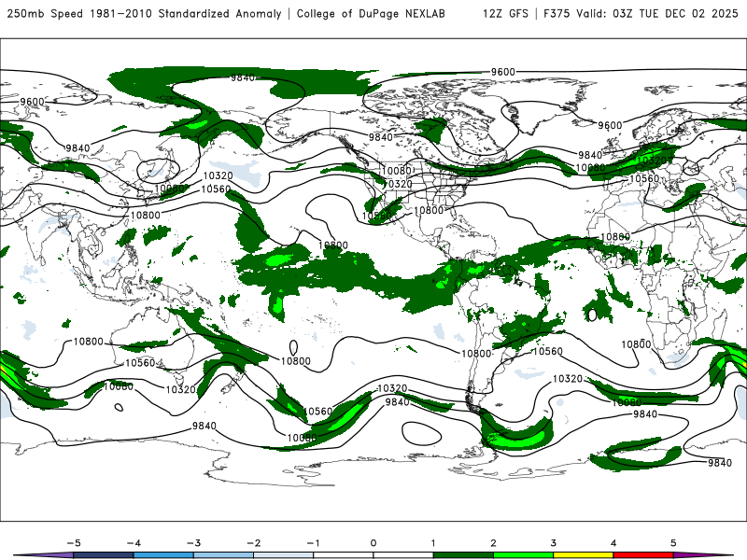747x560 pixels.
Task: Click the 'F375 Valid: 03Z TUE DEC 02 2025' text
Action: [641, 13]
